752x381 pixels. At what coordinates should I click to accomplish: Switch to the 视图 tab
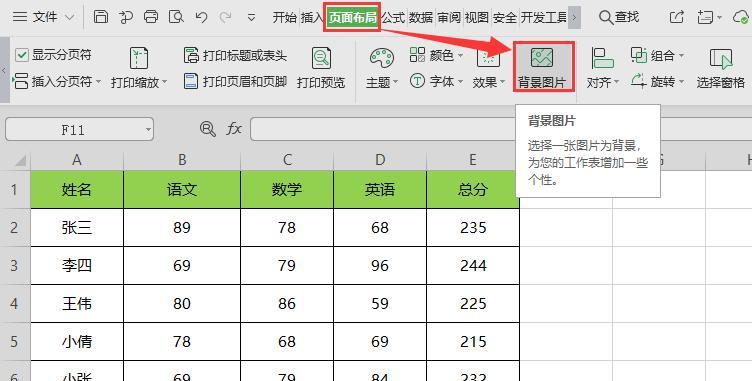coord(477,18)
